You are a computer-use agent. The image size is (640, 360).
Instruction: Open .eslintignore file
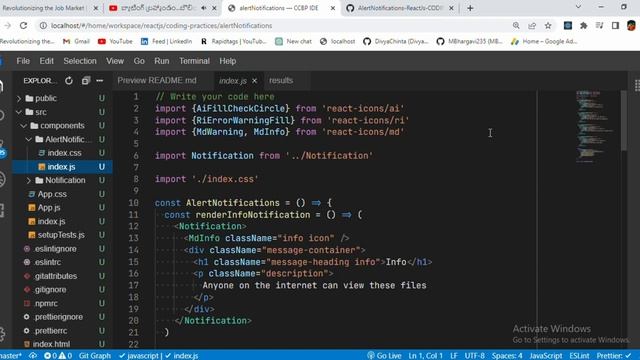55,249
